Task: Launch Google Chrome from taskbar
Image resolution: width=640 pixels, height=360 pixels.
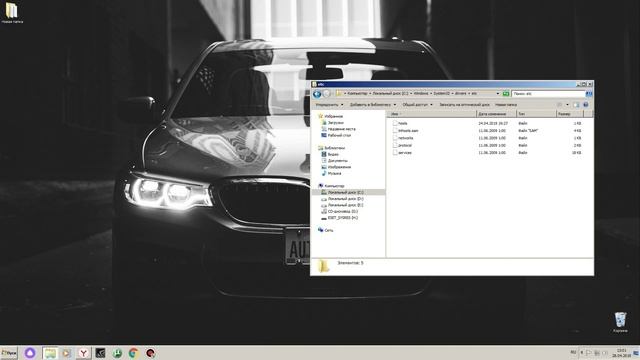Action: pyautogui.click(x=133, y=353)
